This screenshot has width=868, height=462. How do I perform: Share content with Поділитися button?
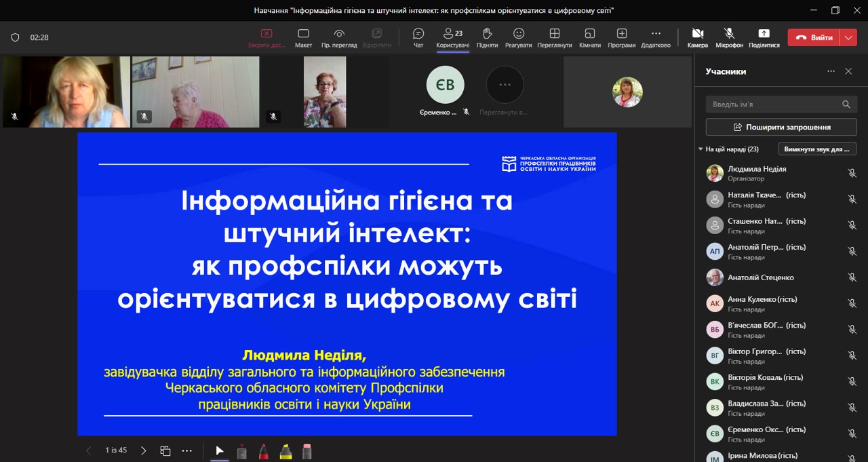[x=764, y=38]
